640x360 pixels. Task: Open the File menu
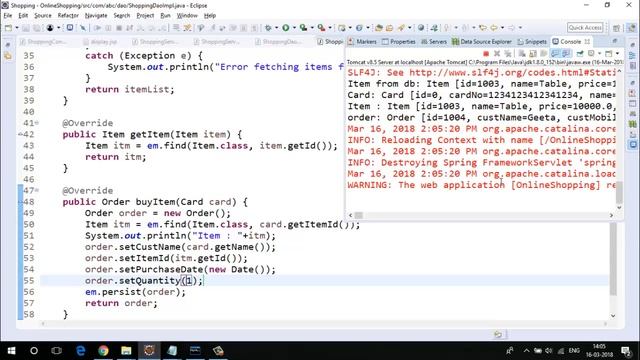(8, 16)
